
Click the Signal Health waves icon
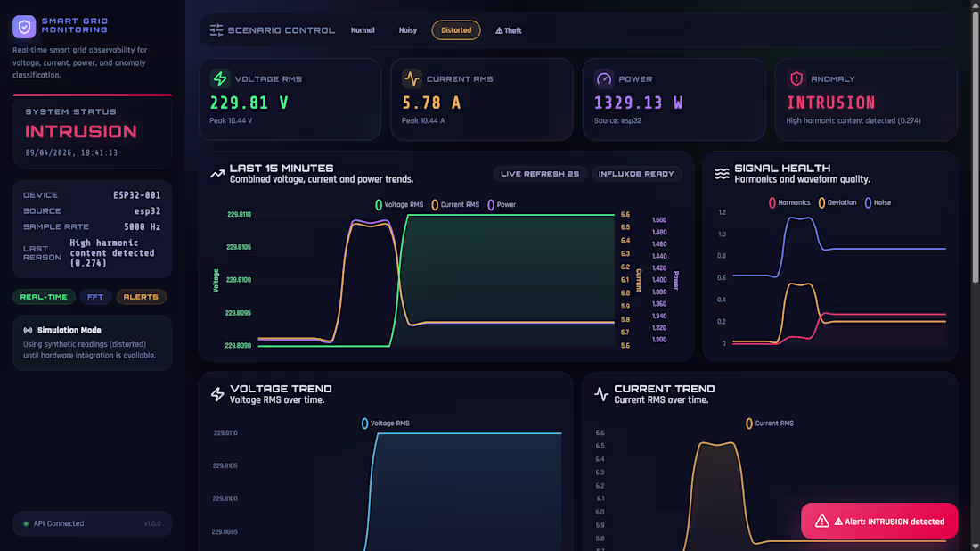[722, 174]
